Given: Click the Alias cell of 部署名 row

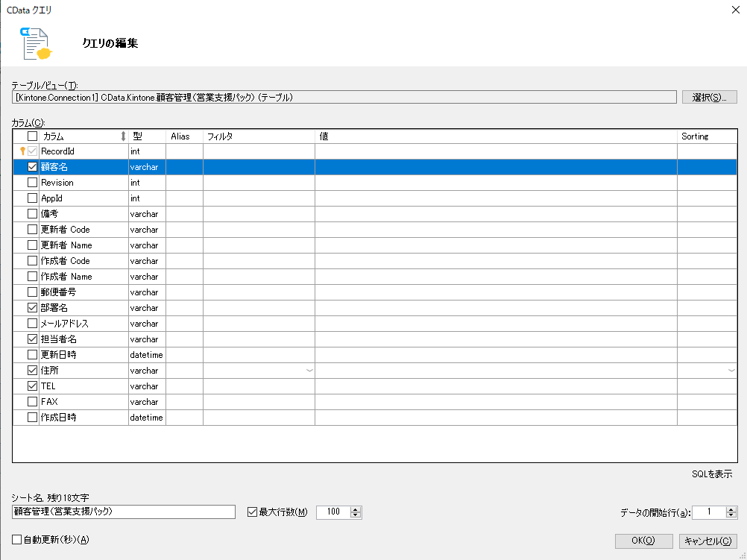Looking at the screenshot, I should pos(184,308).
